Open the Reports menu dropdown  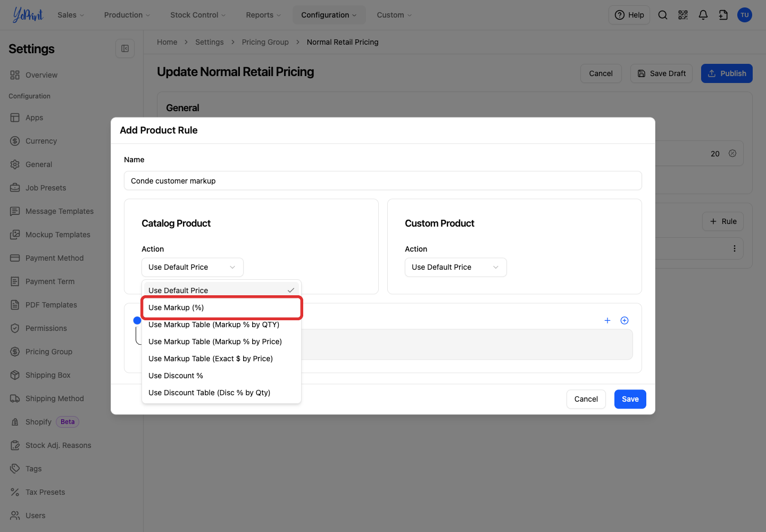pos(263,15)
